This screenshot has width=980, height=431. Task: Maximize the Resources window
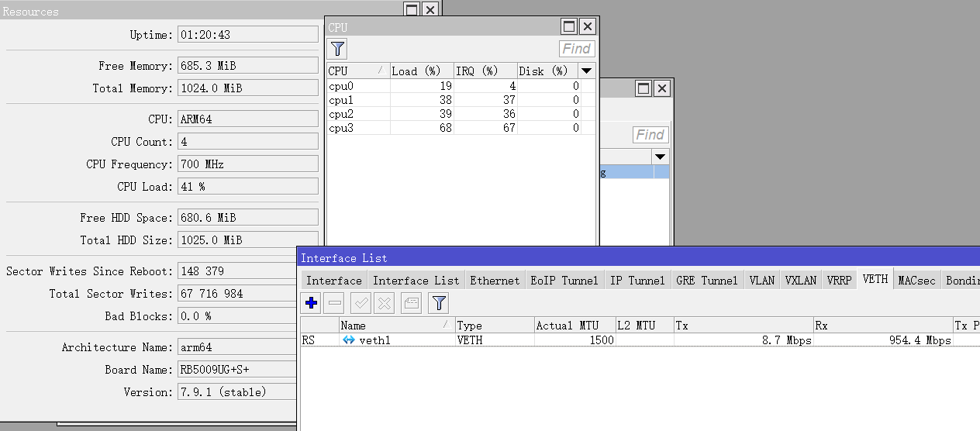pos(412,10)
